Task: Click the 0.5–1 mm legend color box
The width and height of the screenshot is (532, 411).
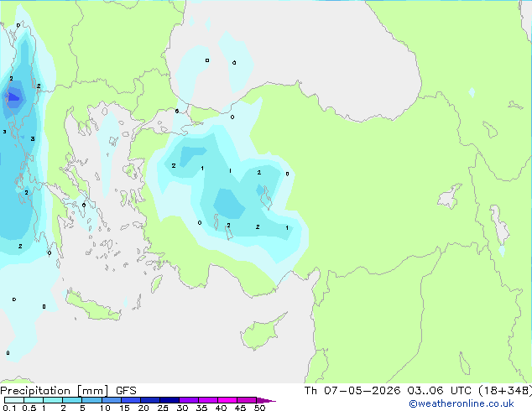Action: 34,400
